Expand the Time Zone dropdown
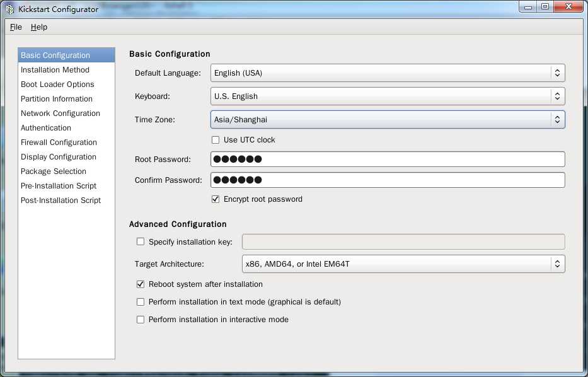The width and height of the screenshot is (588, 377). coord(388,119)
